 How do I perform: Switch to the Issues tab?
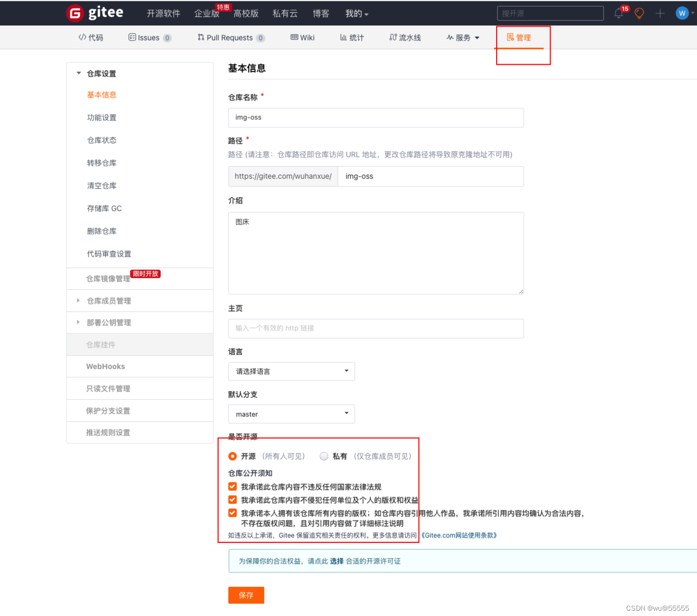click(x=150, y=38)
